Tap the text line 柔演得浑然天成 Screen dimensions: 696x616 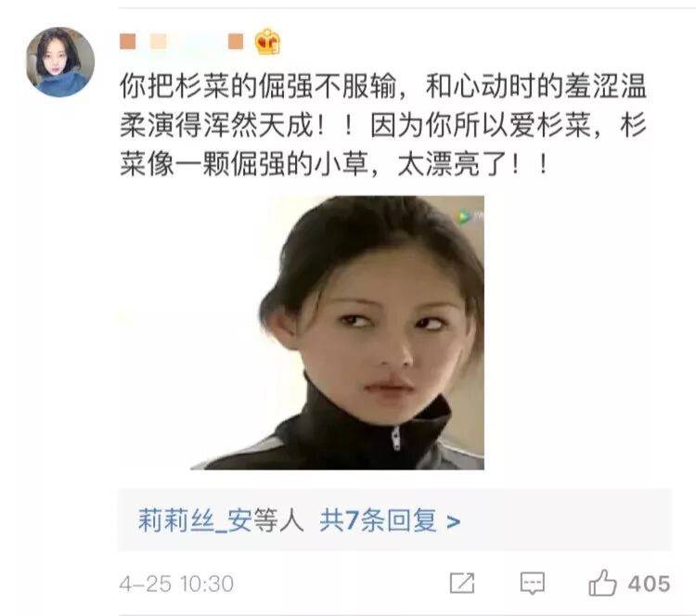382,125
